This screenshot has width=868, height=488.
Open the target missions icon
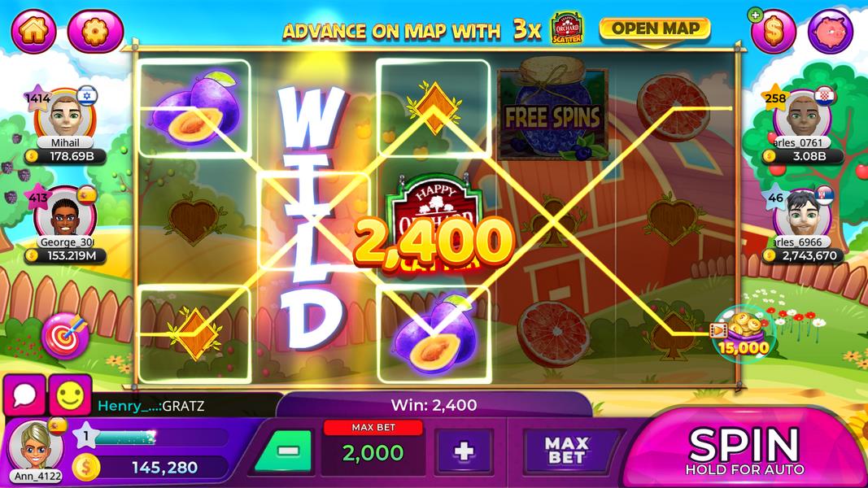click(66, 336)
